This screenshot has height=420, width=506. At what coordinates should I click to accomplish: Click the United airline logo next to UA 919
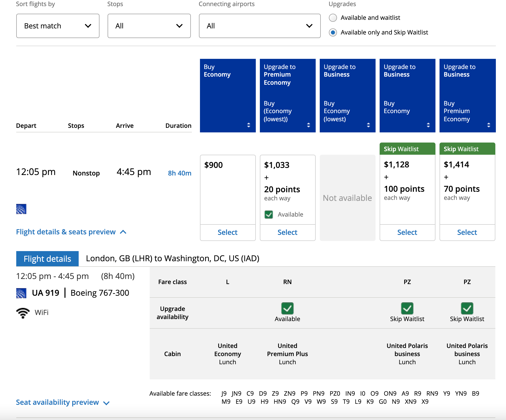tap(21, 292)
